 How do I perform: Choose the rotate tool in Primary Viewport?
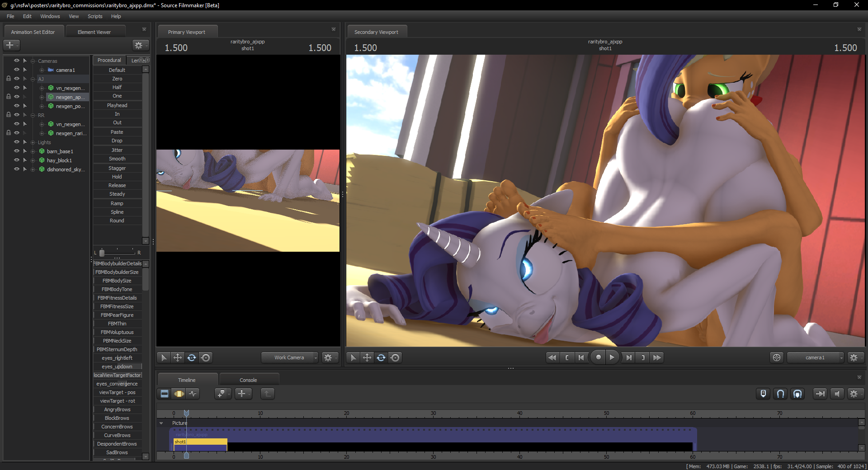[x=192, y=357]
